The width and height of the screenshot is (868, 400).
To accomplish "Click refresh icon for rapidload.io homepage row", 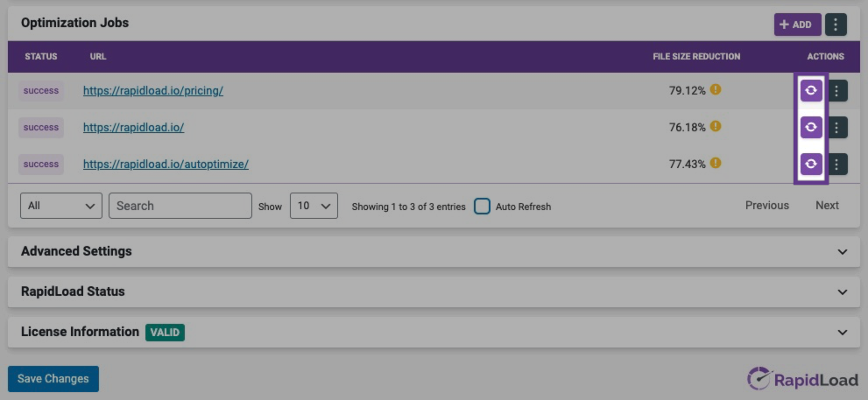I will pos(811,127).
